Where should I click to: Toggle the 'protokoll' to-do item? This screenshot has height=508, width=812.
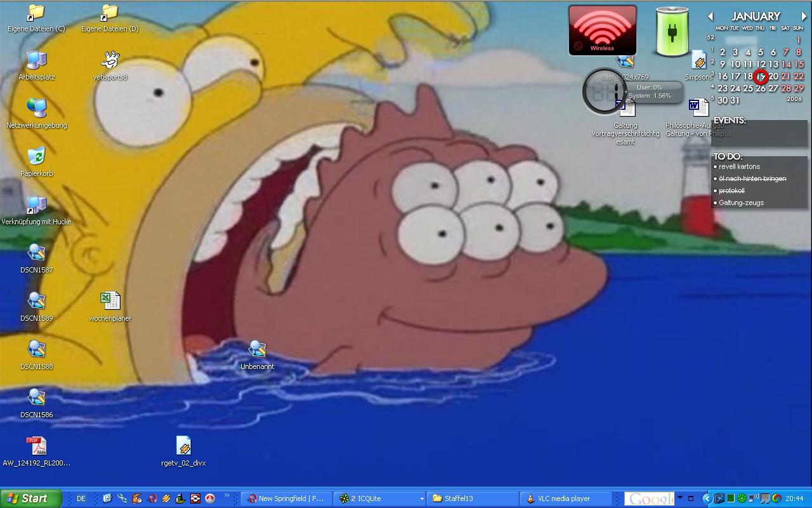click(731, 190)
